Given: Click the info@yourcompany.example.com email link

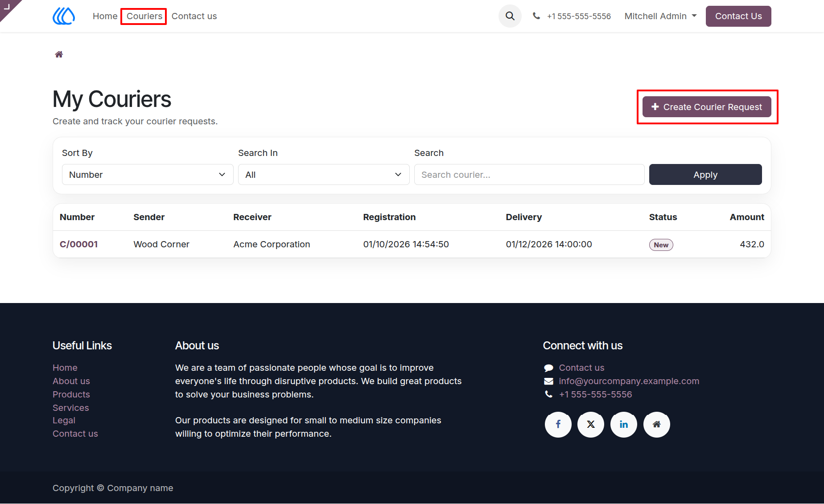Looking at the screenshot, I should pyautogui.click(x=629, y=381).
